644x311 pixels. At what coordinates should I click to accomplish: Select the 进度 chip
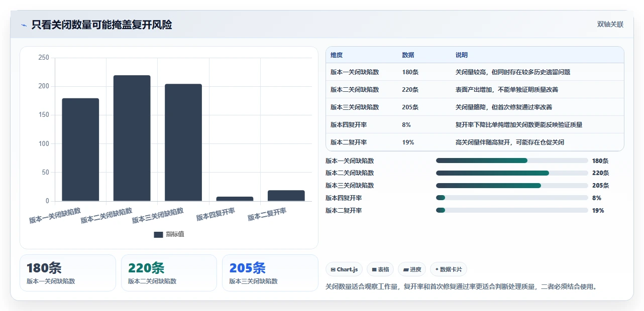coord(412,269)
